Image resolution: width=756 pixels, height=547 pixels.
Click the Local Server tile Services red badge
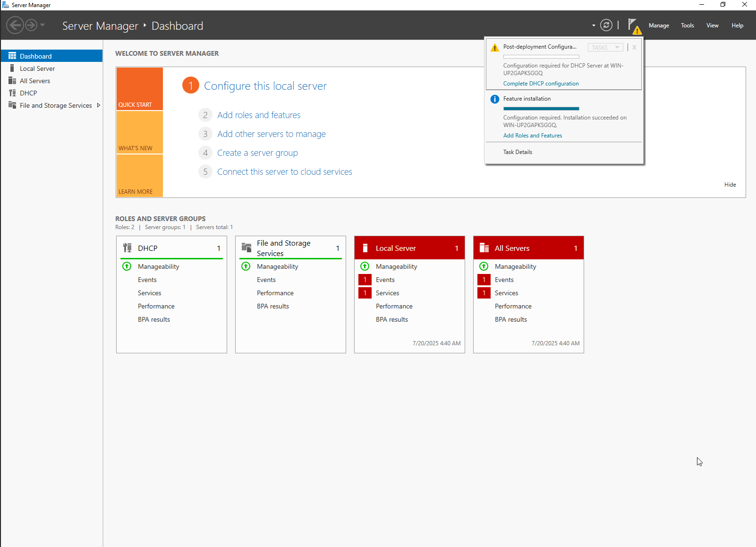pos(365,293)
